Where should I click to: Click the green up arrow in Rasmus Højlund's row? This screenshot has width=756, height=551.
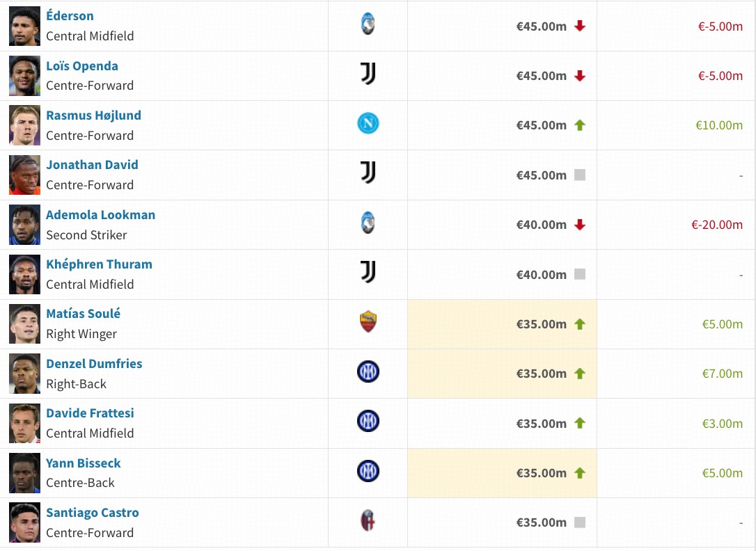[580, 125]
